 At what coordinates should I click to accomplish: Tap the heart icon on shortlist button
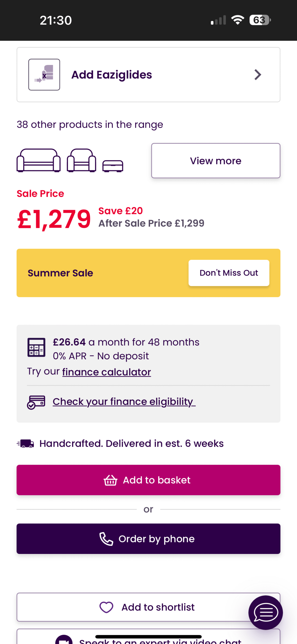(x=106, y=607)
